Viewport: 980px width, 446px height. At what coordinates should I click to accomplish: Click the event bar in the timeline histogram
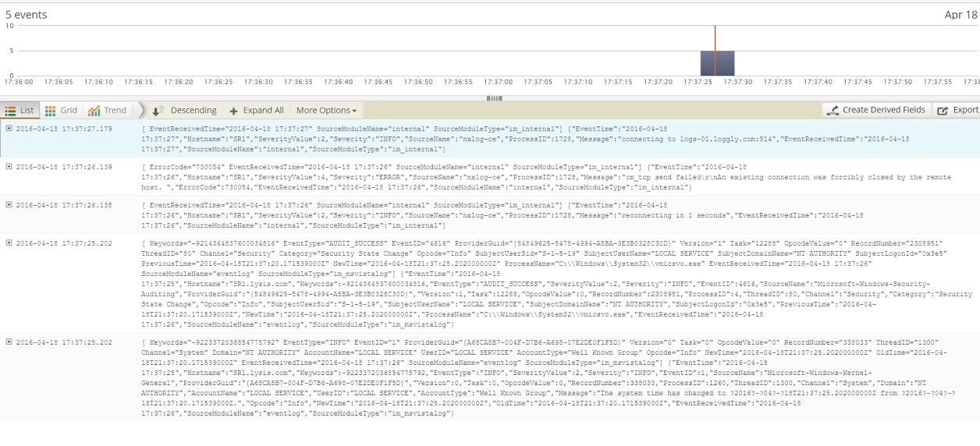coord(717,63)
